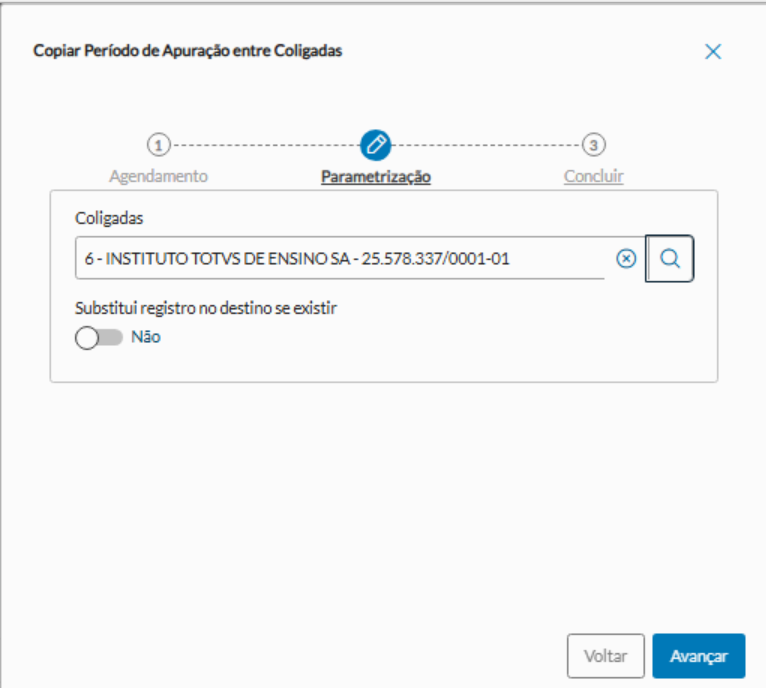The image size is (766, 688).
Task: Select the Parametrização step label
Action: click(x=376, y=177)
